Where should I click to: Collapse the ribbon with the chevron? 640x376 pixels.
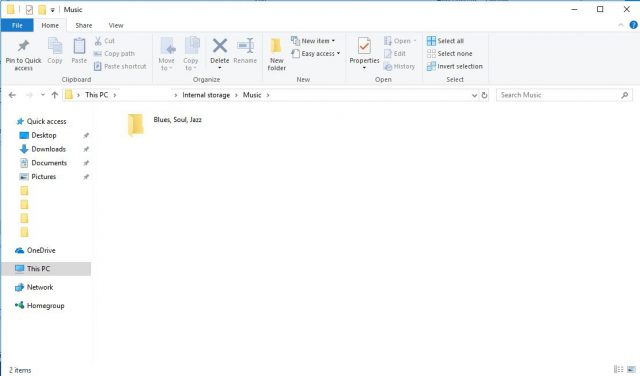tap(621, 25)
